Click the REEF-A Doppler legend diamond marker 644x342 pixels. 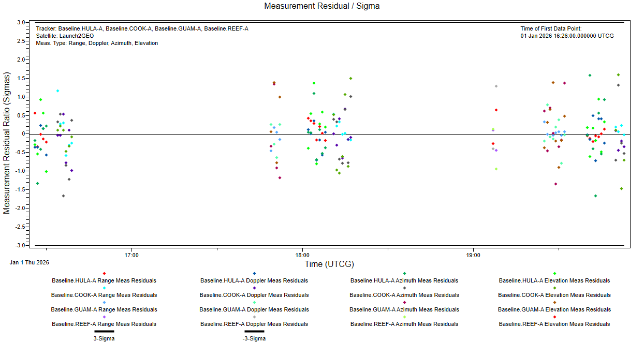(x=254, y=317)
